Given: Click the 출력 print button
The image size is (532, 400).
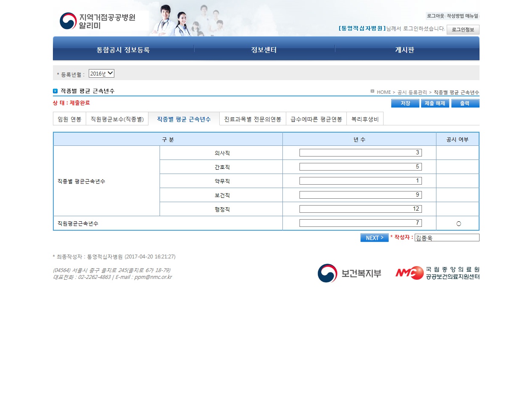Looking at the screenshot, I should [465, 103].
